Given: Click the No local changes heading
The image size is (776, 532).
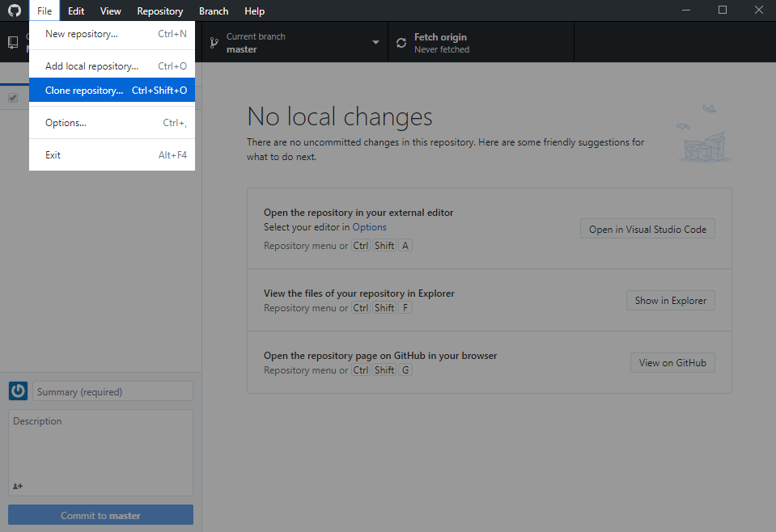Looking at the screenshot, I should click(340, 116).
